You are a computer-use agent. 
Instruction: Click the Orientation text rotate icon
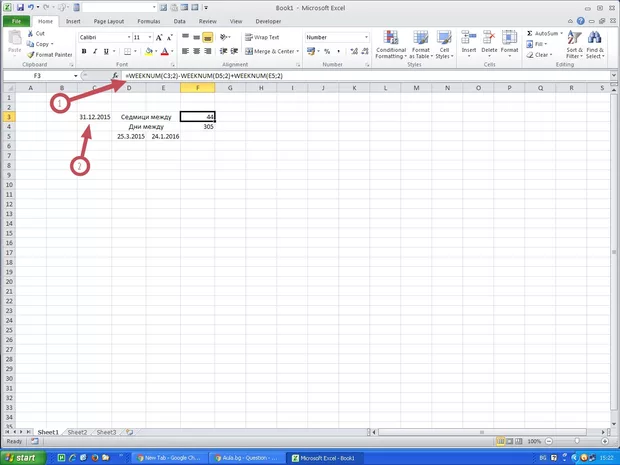224,37
